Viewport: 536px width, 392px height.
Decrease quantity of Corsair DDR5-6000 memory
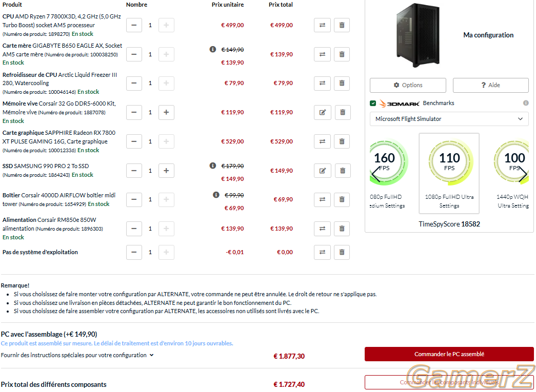(134, 112)
